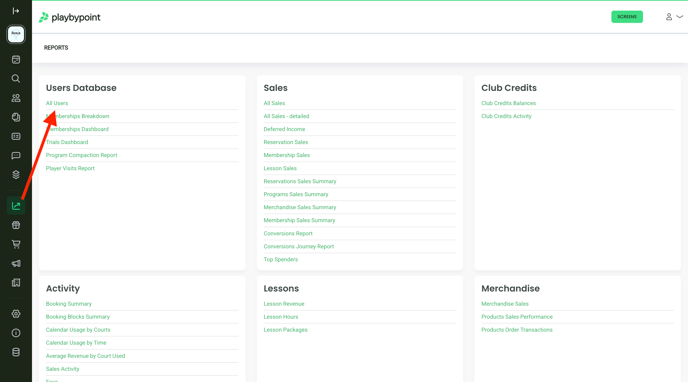Image resolution: width=688 pixels, height=382 pixels.
Task: Open the chat message icon in sidebar
Action: 16,156
